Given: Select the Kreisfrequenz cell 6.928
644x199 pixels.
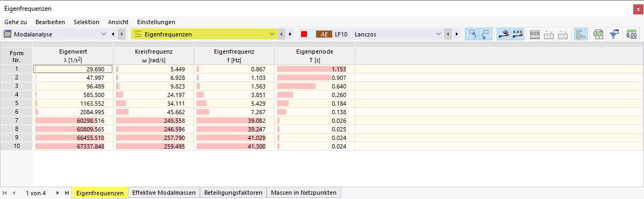Looking at the screenshot, I should (153, 78).
